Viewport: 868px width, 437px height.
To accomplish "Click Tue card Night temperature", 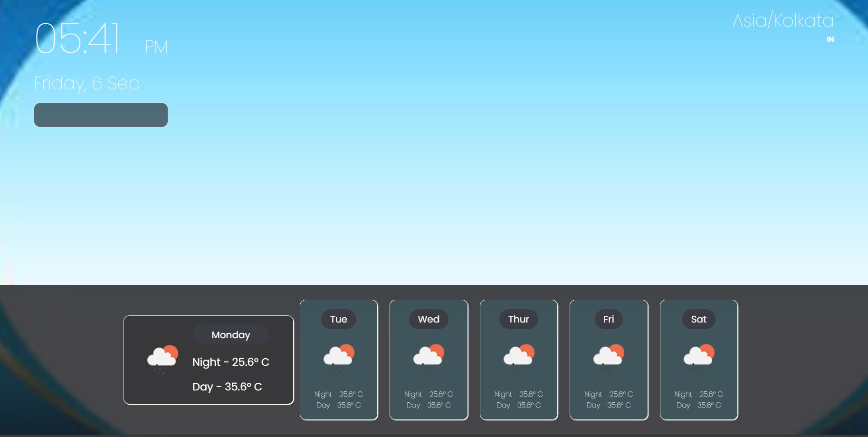I will point(339,394).
